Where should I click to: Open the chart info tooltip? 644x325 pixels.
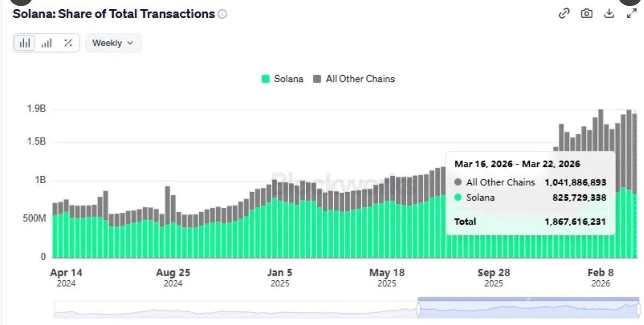tap(223, 14)
